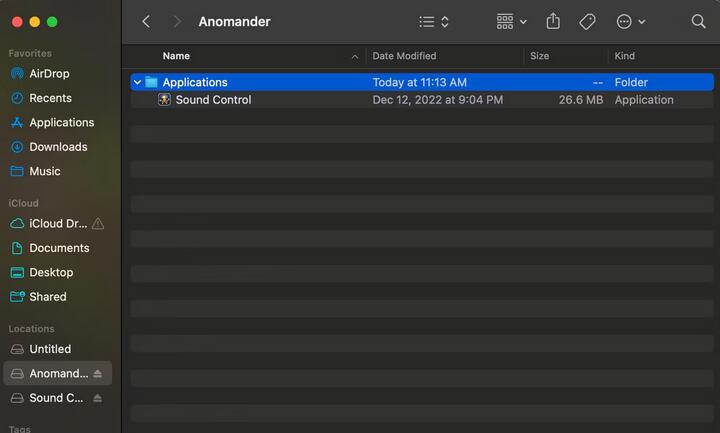This screenshot has width=720, height=433.
Task: Click the Music folder icon in sidebar
Action: [x=17, y=171]
